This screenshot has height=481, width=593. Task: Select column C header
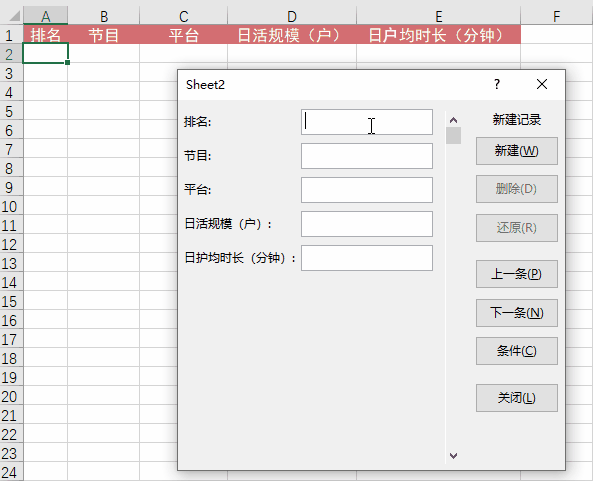183,16
